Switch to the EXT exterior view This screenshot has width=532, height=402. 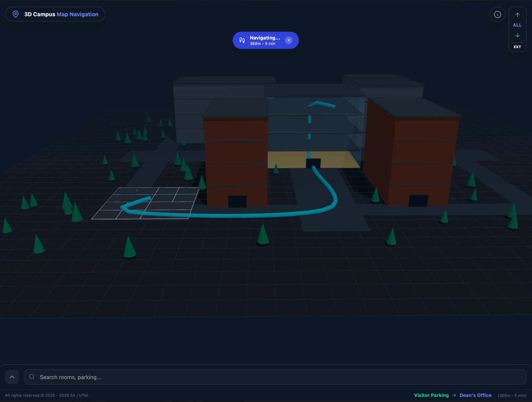[517, 47]
